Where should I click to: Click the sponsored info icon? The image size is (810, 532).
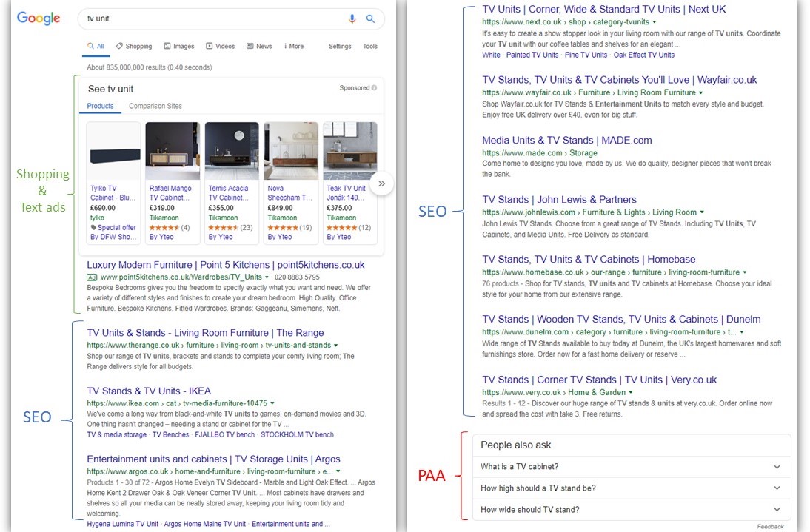click(374, 88)
